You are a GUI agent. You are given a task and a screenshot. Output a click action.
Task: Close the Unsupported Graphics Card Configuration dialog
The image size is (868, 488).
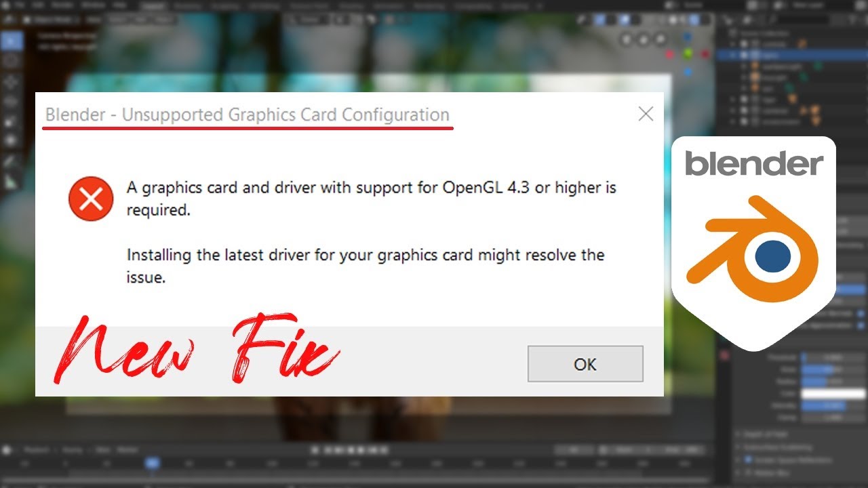(x=646, y=114)
